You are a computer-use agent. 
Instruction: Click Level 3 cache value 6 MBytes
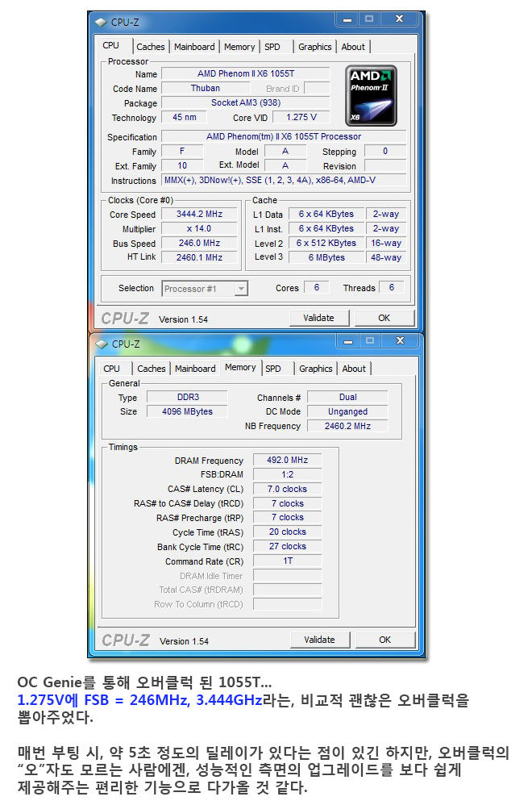click(326, 257)
